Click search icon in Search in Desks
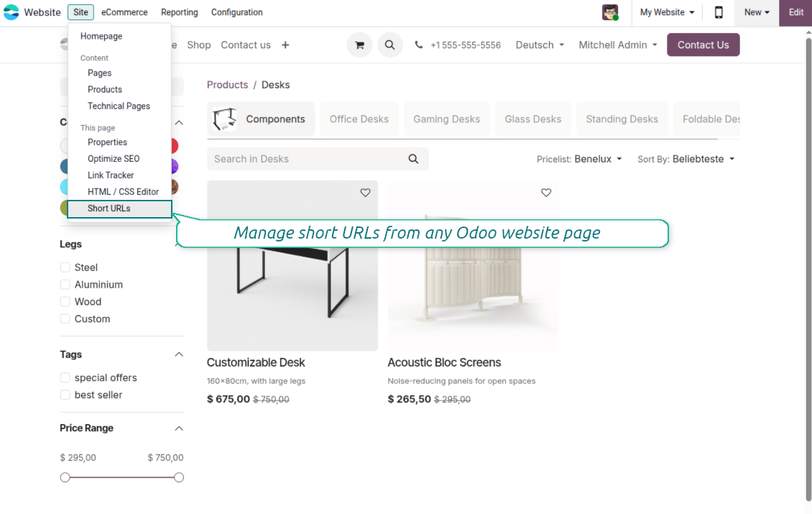The height and width of the screenshot is (514, 812). (413, 159)
